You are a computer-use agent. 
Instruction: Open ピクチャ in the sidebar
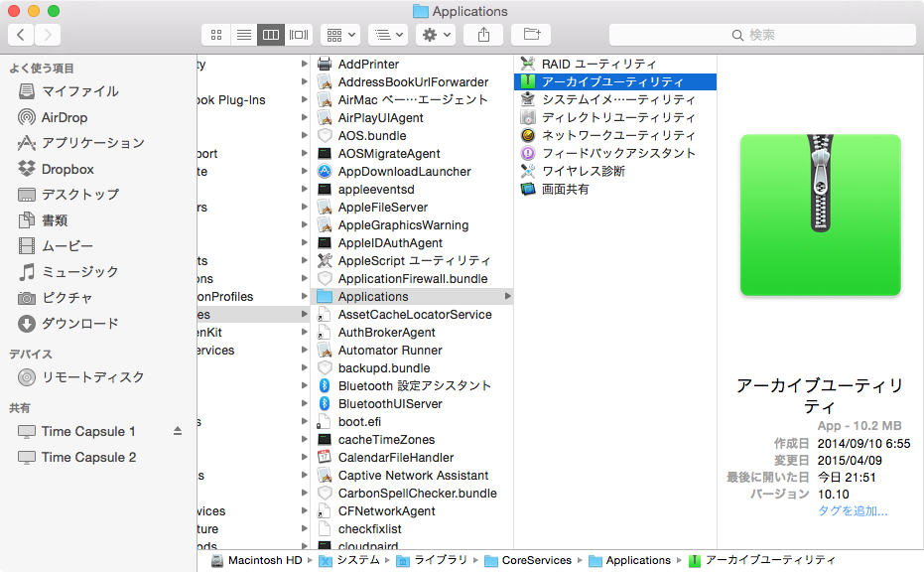pyautogui.click(x=56, y=298)
